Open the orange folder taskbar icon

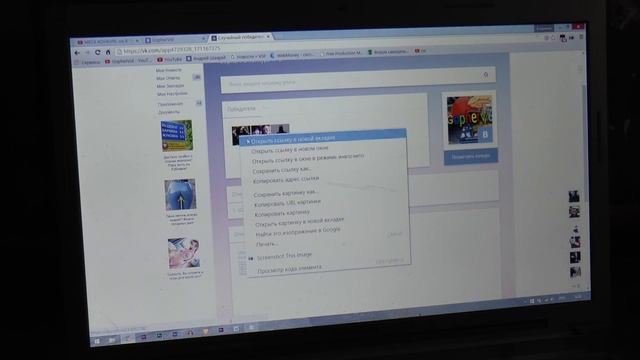205,331
